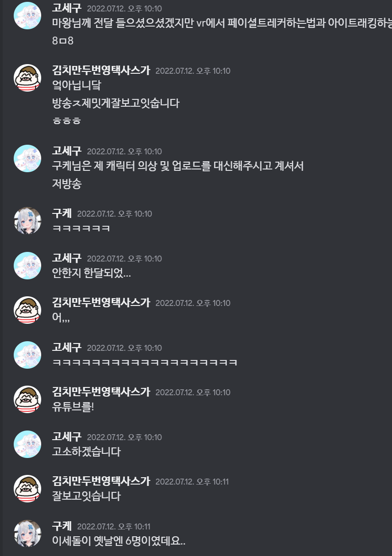Image resolution: width=392 pixels, height=556 pixels.
Task: Click the name 김치만두번영택사스가 above 유튜브를!
Action: 101,392
